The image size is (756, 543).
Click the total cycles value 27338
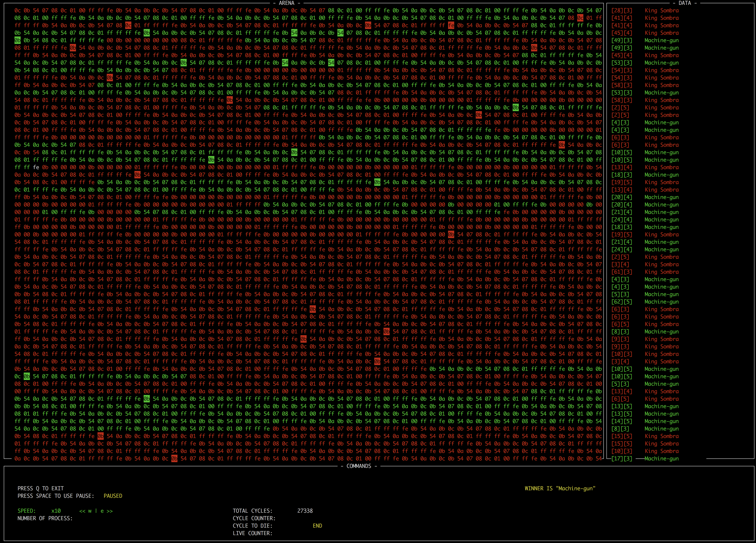click(305, 511)
